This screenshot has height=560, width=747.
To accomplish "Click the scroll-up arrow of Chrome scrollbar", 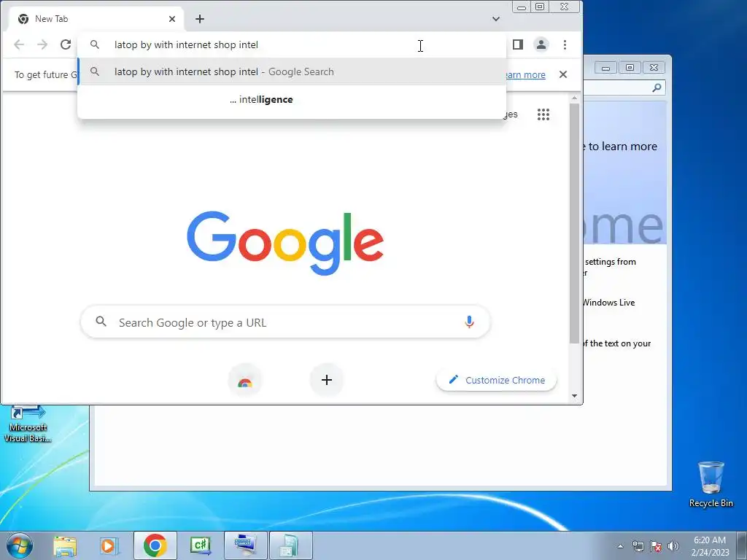I will [575, 98].
